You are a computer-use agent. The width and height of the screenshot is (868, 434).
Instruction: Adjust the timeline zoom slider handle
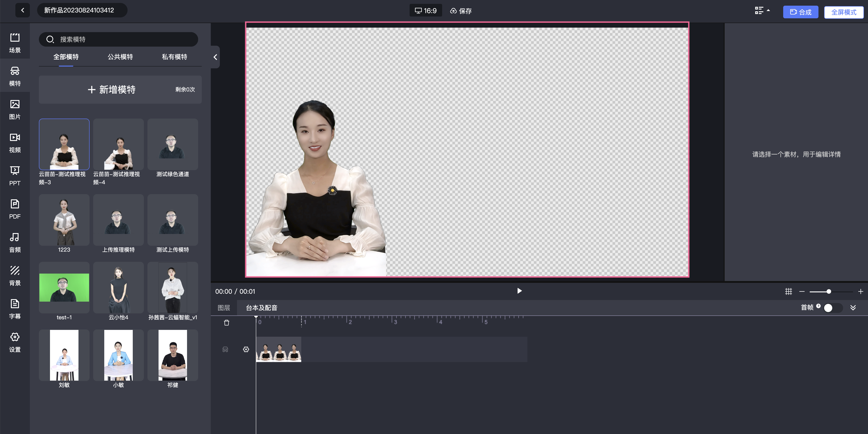pos(829,291)
